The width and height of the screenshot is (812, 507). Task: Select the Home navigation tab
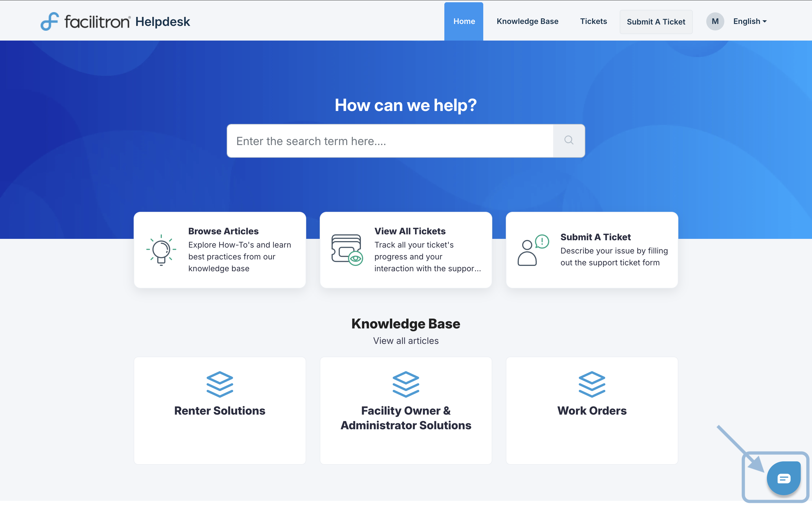click(x=464, y=21)
